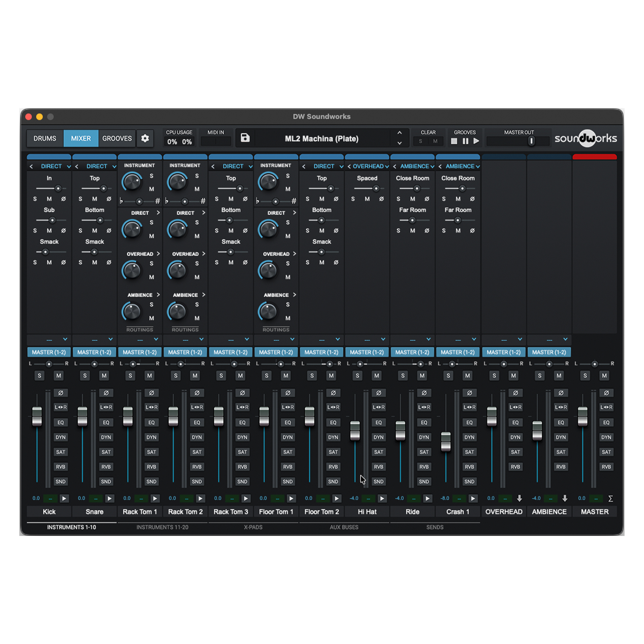Solo the Kick channel

pyautogui.click(x=39, y=376)
